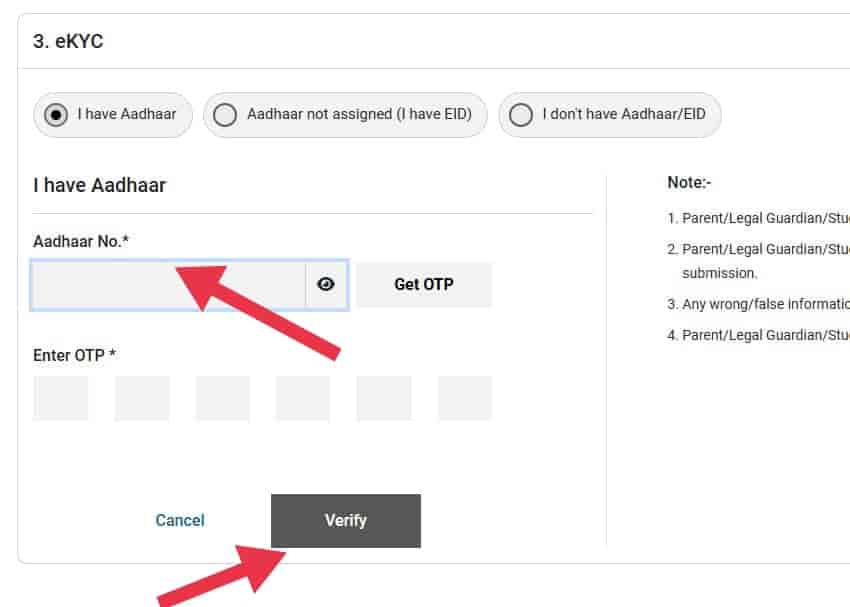Click the "I have Aadhaar" form heading
This screenshot has height=607, width=850.
[x=99, y=185]
